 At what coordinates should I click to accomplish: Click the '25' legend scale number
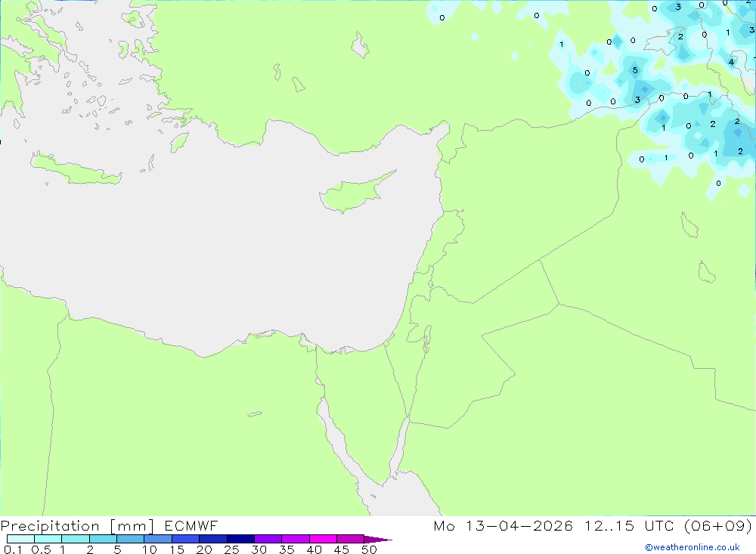232,549
